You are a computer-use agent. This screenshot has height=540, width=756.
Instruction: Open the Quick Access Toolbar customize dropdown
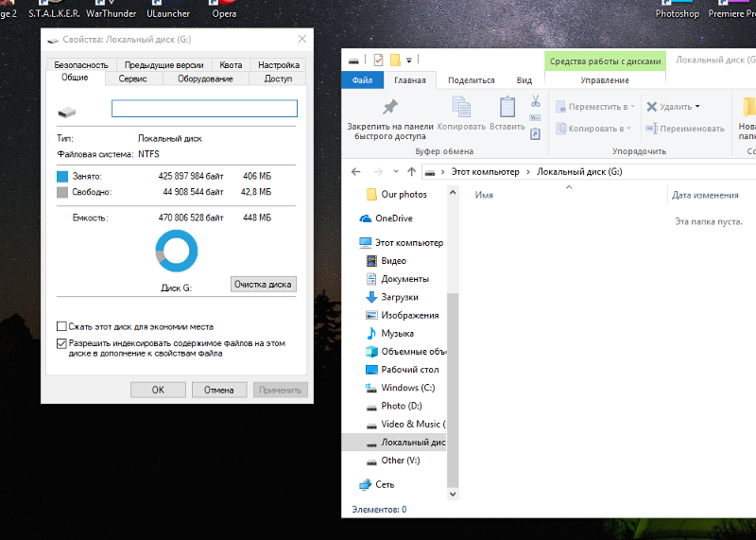(x=409, y=61)
